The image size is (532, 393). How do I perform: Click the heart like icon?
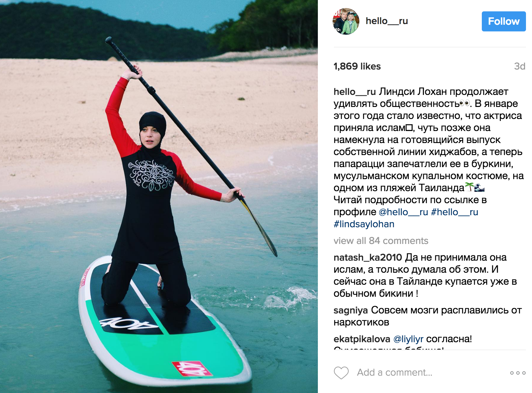coord(341,373)
